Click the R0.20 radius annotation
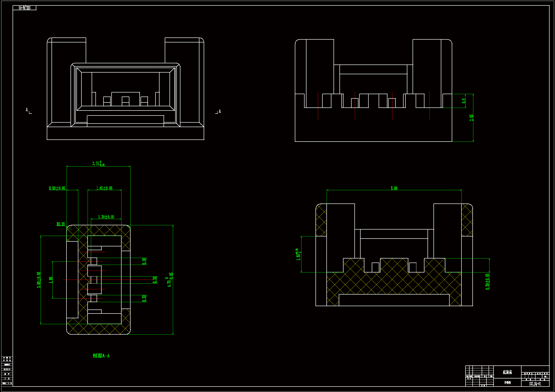The image size is (555, 392). coord(61,224)
